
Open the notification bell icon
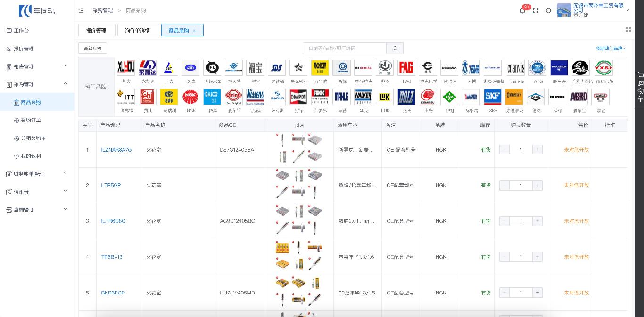coord(522,10)
